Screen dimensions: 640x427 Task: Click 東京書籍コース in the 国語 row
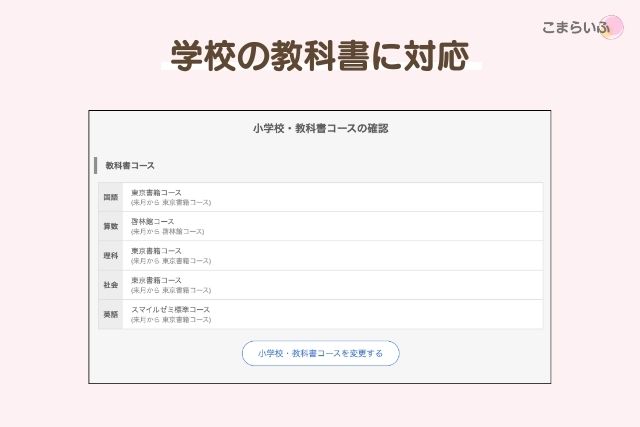[156, 193]
